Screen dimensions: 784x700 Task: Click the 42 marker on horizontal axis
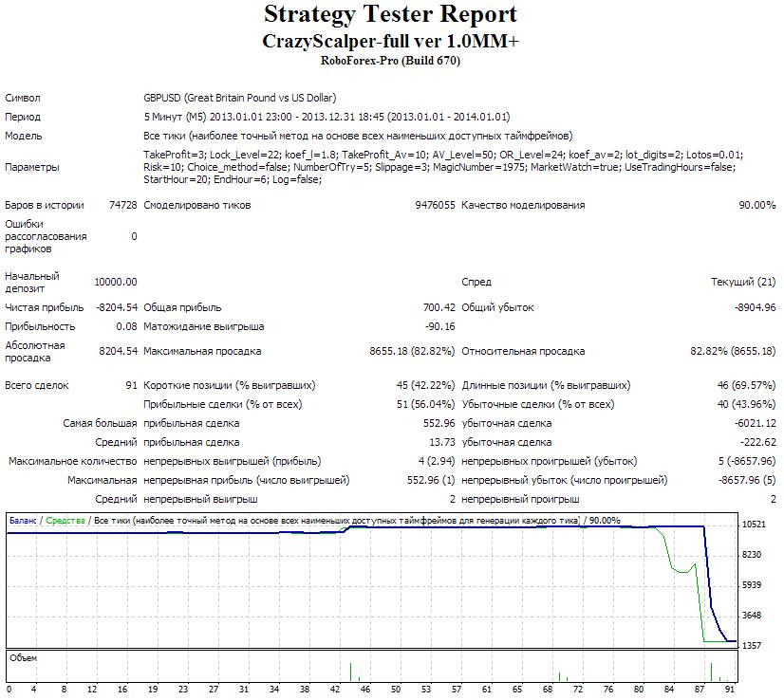[334, 689]
